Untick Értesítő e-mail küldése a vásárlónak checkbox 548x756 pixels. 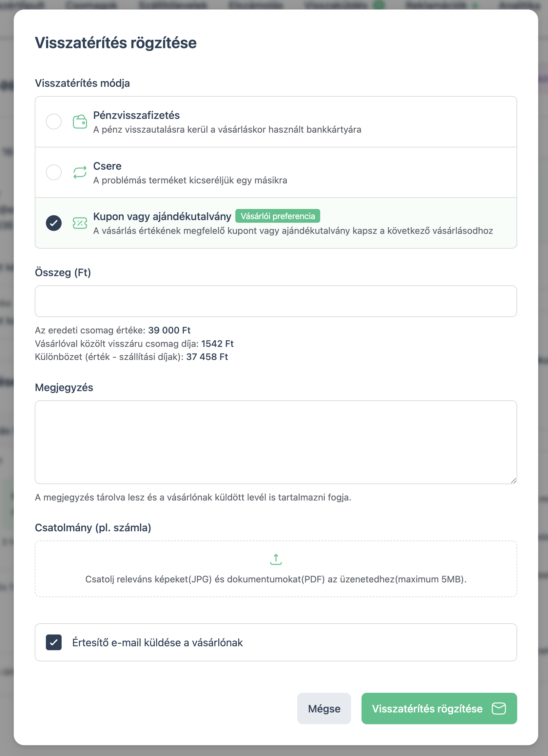(54, 642)
